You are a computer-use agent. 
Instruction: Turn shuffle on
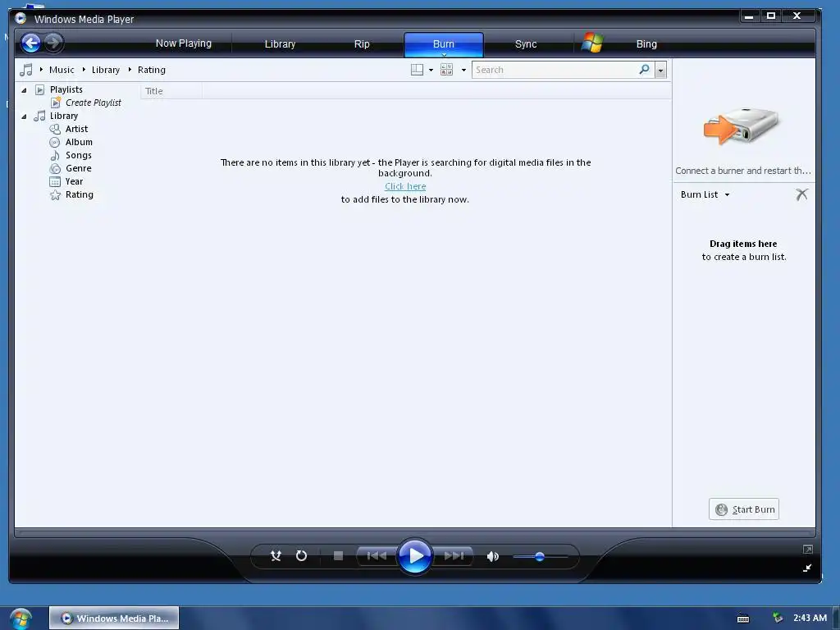tap(276, 556)
